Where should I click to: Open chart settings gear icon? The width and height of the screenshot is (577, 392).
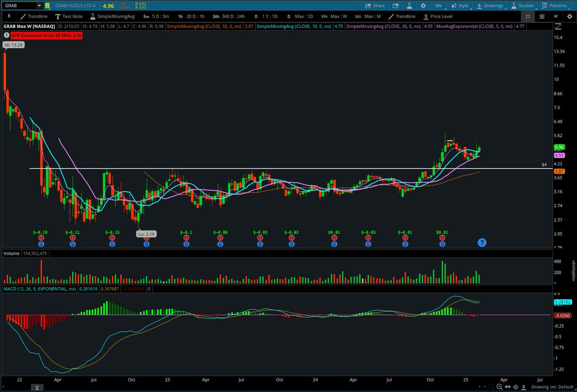[423, 6]
